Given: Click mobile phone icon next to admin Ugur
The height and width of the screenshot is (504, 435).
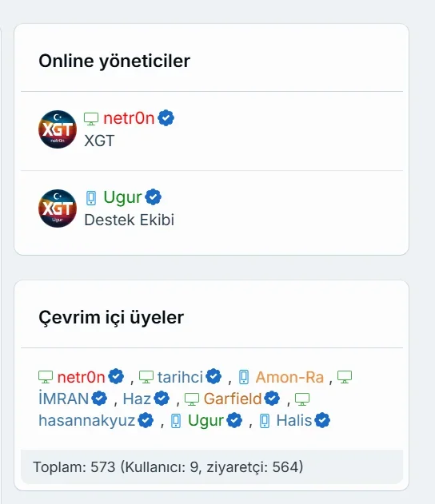Looking at the screenshot, I should point(91,197).
